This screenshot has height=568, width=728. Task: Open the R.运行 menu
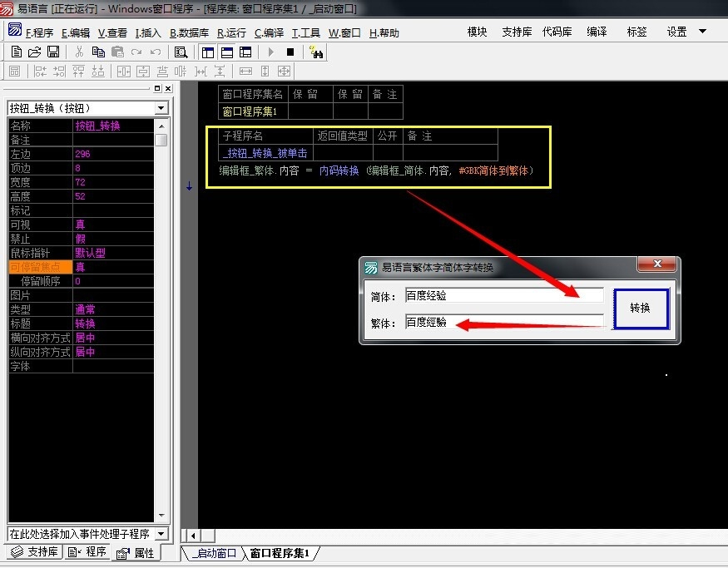(231, 33)
